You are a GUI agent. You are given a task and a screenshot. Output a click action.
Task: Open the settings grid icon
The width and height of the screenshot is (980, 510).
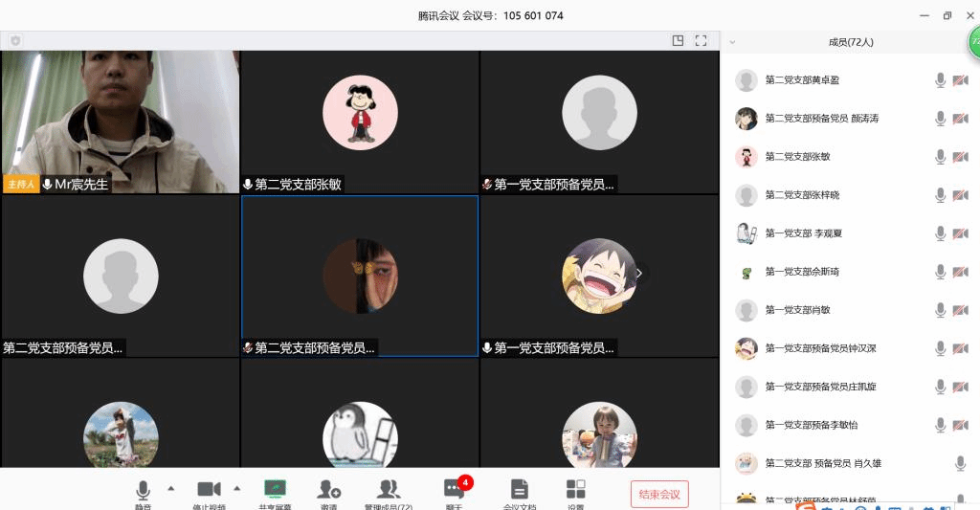coord(575,491)
